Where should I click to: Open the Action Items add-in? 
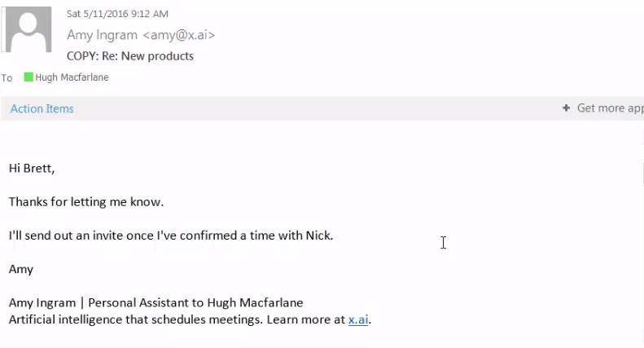[42, 108]
